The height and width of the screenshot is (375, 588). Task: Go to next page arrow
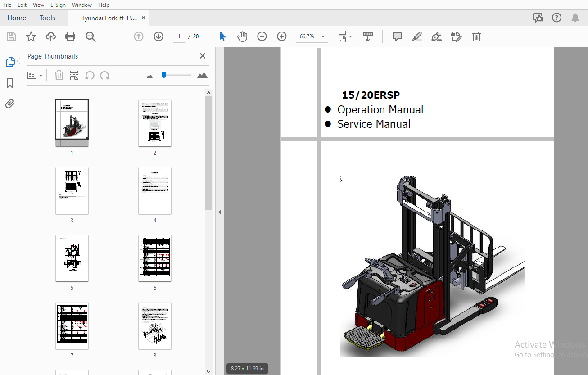coord(158,36)
